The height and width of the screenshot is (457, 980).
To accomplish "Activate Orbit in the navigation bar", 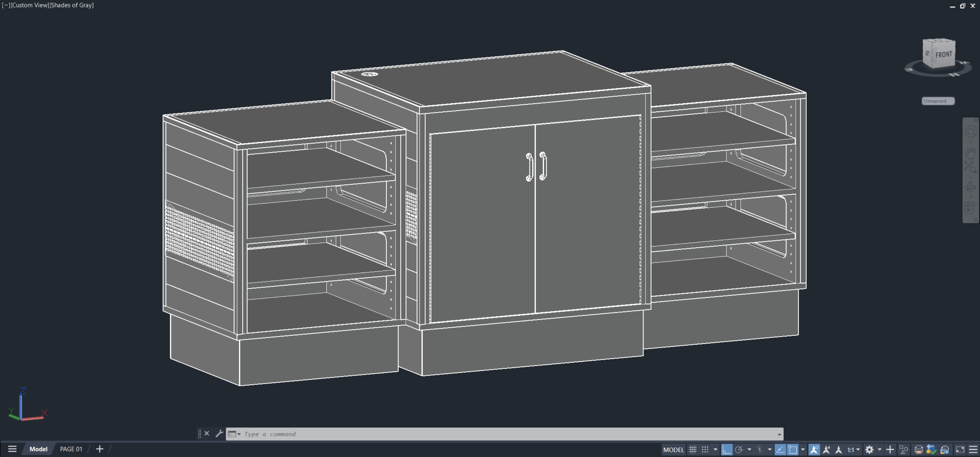I will point(971,186).
